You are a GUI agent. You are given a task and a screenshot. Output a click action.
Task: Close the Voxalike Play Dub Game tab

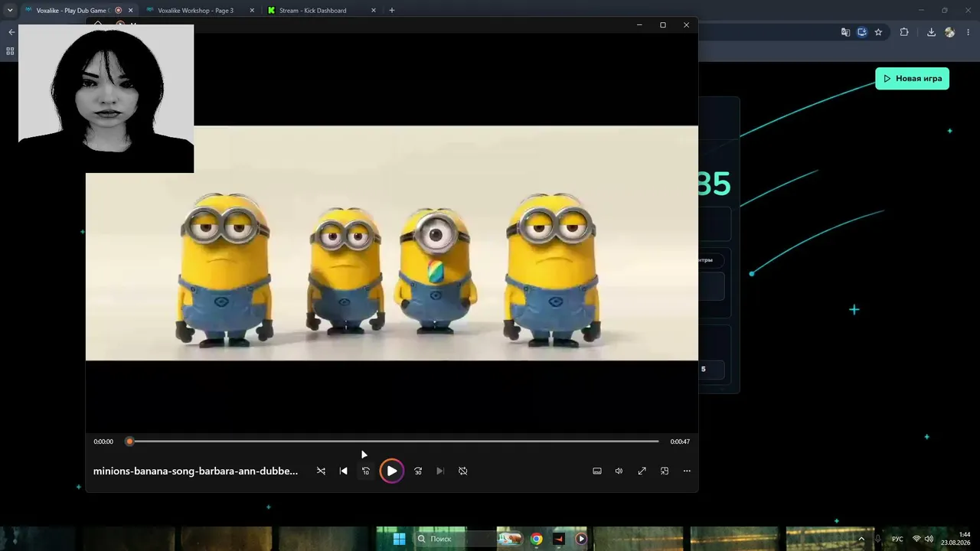pyautogui.click(x=130, y=11)
